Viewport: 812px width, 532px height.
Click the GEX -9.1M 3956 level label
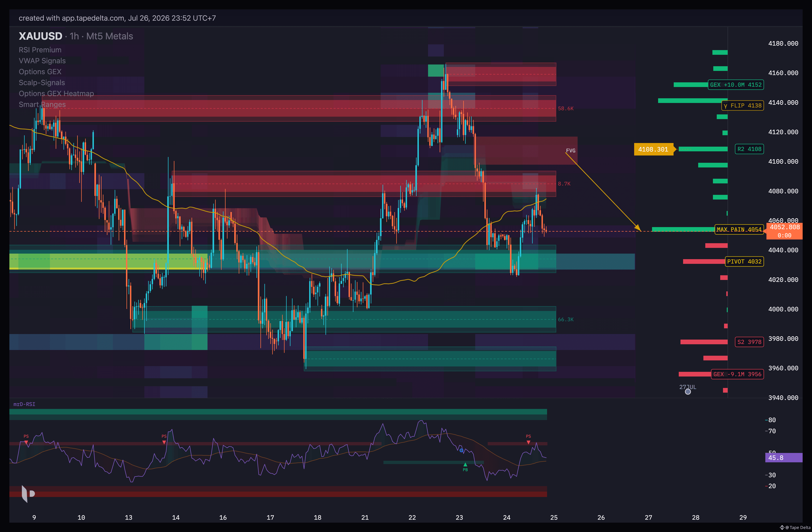tap(737, 374)
